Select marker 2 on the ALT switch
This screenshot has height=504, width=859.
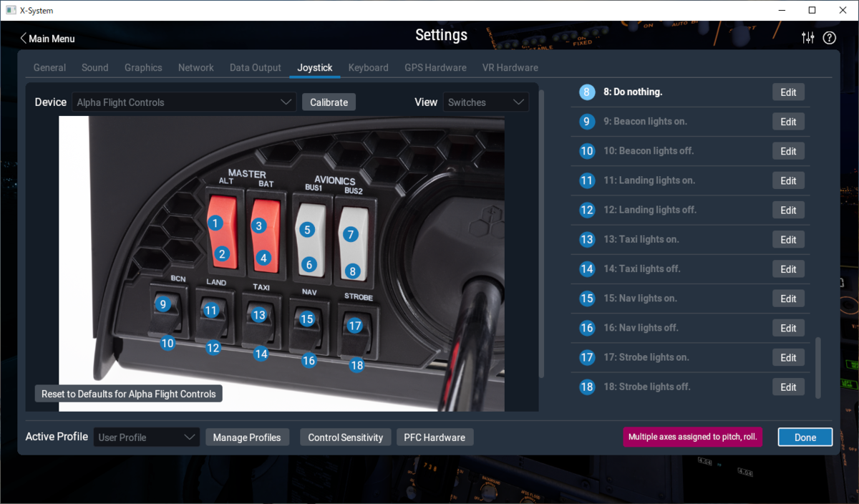(223, 253)
